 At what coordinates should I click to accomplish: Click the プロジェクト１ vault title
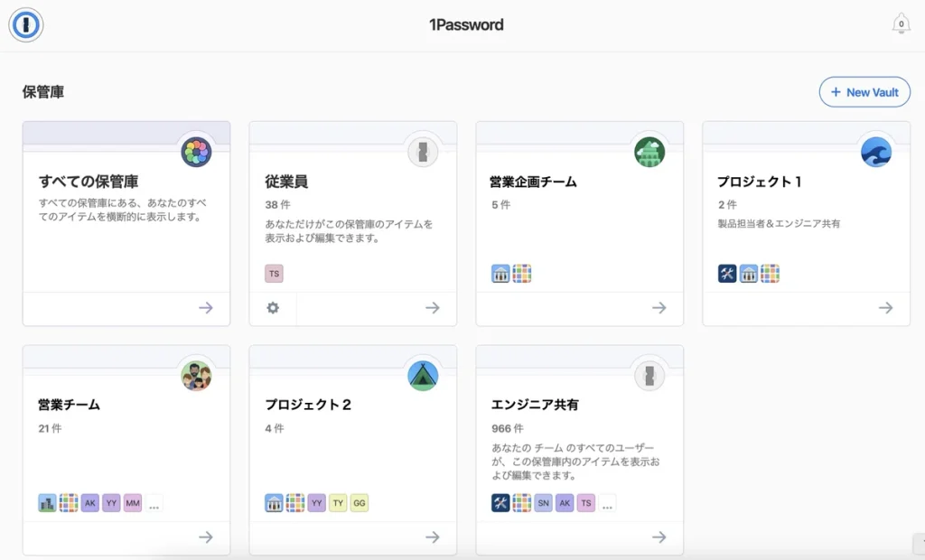point(760,182)
